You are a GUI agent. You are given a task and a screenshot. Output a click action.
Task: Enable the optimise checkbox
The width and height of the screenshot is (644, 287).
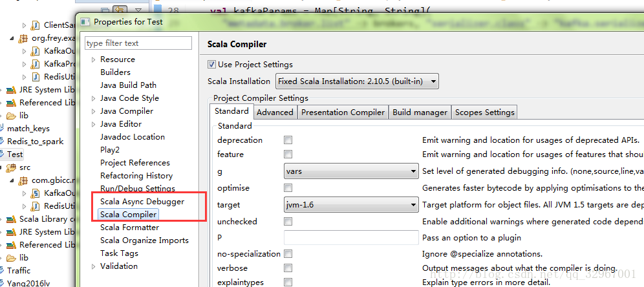288,188
